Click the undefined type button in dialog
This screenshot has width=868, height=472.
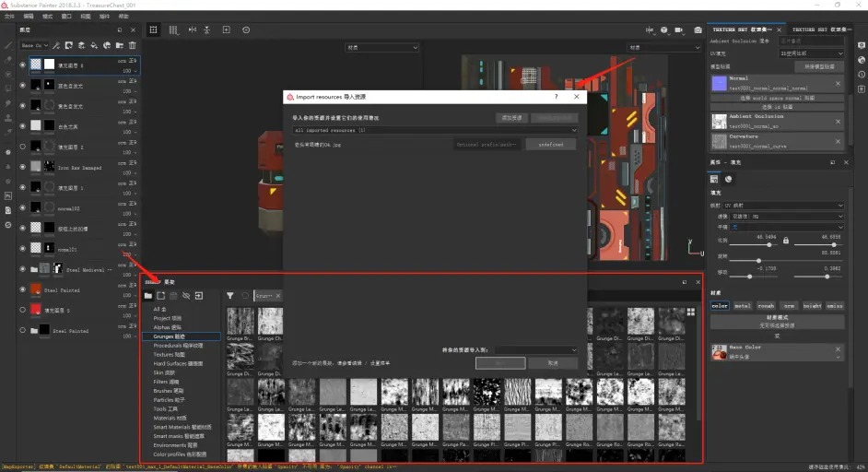coord(550,145)
